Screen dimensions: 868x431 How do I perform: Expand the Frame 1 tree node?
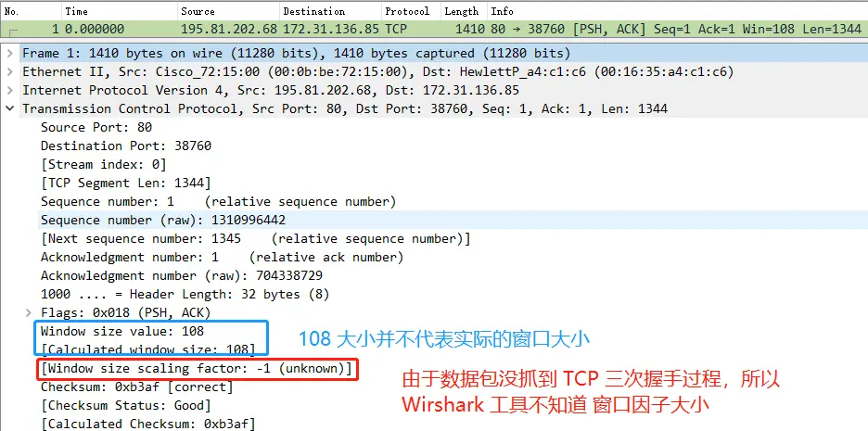(10, 54)
